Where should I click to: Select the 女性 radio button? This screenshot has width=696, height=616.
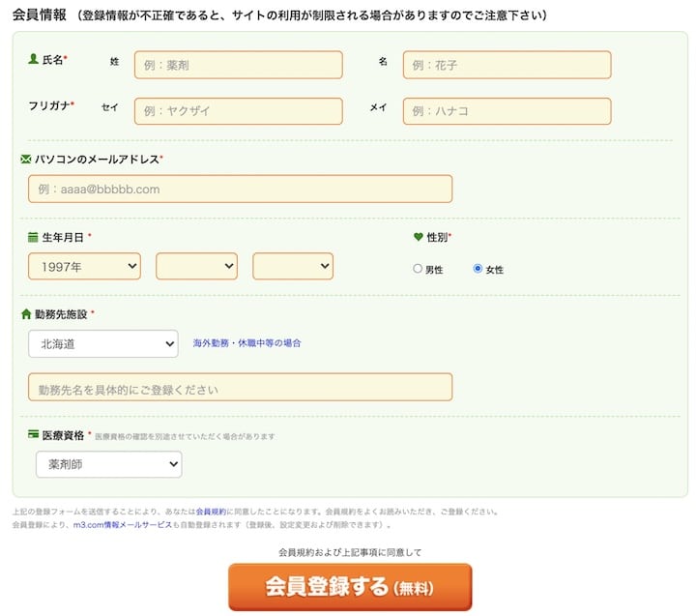click(478, 269)
